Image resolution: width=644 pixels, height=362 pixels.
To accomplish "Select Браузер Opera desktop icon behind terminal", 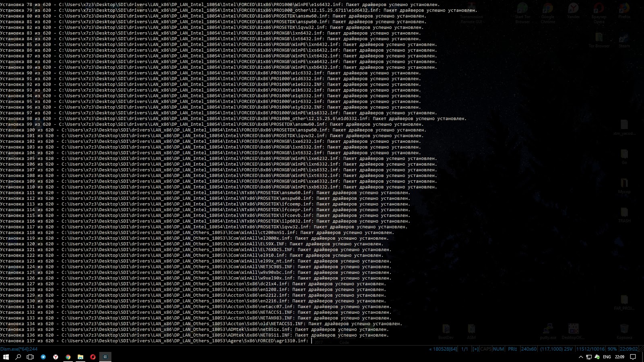I will coord(599,13).
